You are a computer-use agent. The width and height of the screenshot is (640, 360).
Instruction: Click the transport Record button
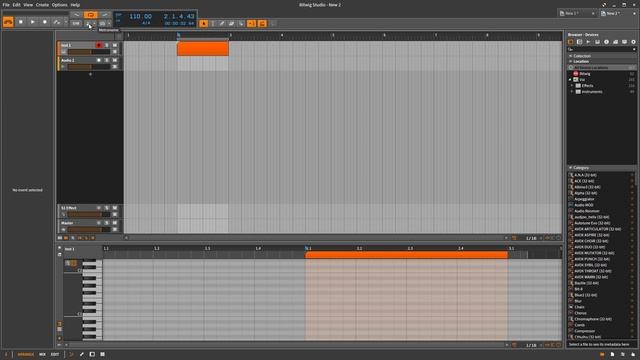pyautogui.click(x=45, y=22)
